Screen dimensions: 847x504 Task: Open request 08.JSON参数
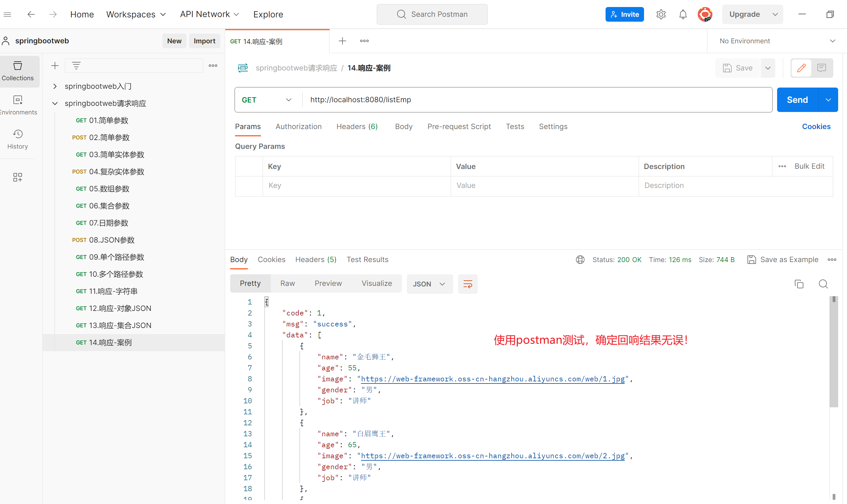pos(133,240)
